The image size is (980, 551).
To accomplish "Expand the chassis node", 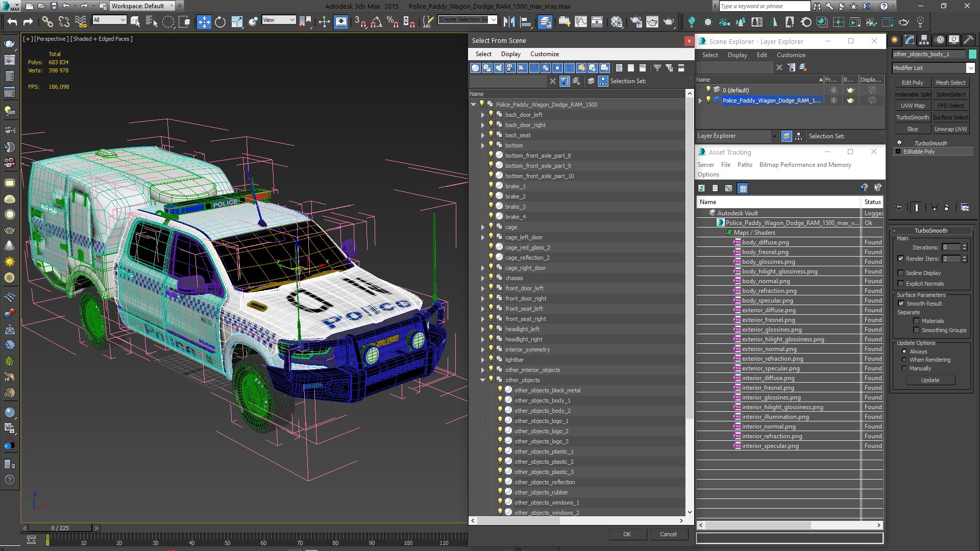I will click(482, 278).
